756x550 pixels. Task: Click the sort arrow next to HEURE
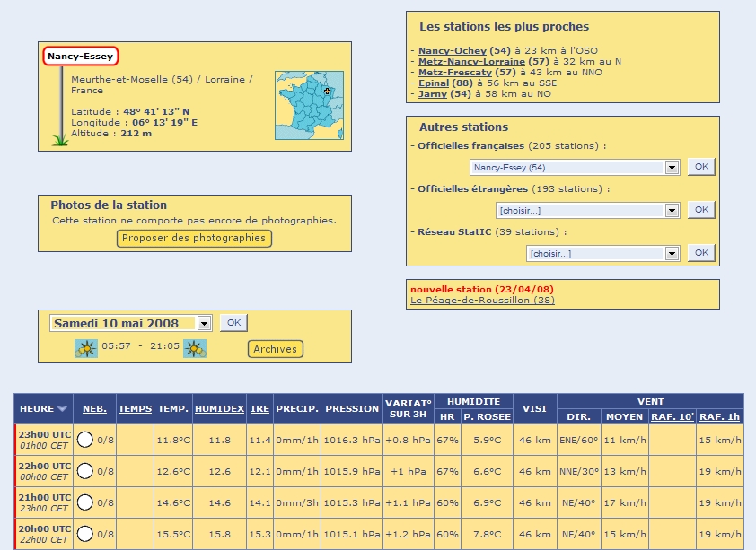[x=62, y=409]
